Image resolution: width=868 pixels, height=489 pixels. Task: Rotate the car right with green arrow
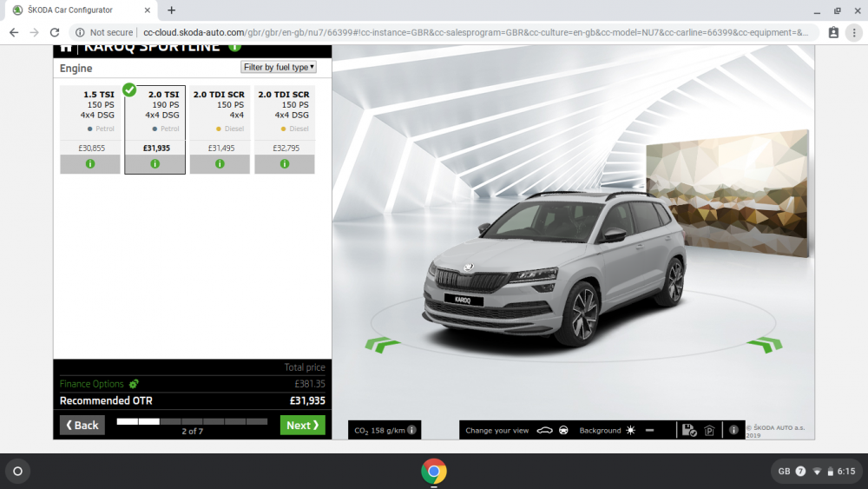765,345
